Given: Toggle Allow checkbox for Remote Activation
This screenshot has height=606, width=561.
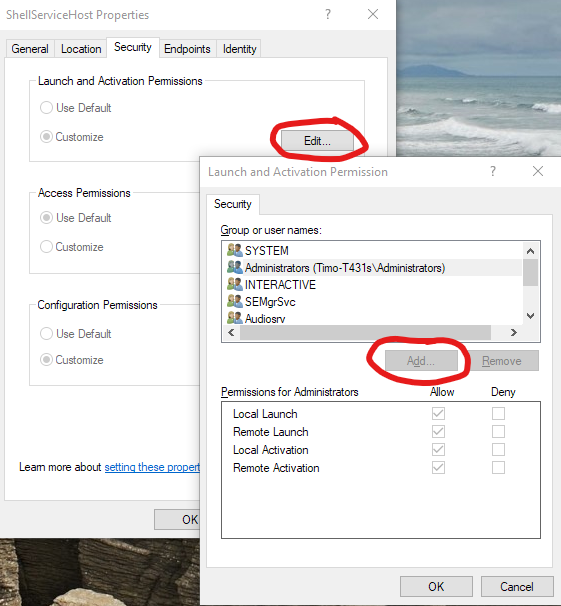Looking at the screenshot, I should click(438, 468).
